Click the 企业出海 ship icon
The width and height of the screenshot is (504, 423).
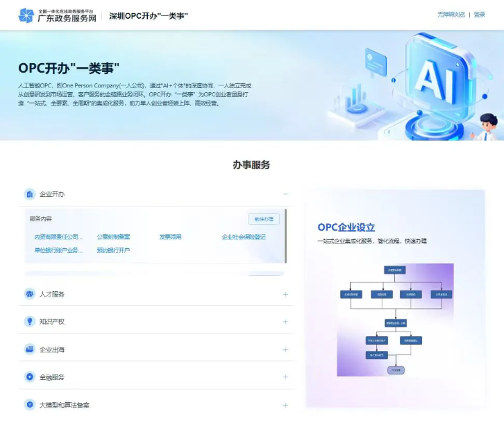tap(30, 350)
